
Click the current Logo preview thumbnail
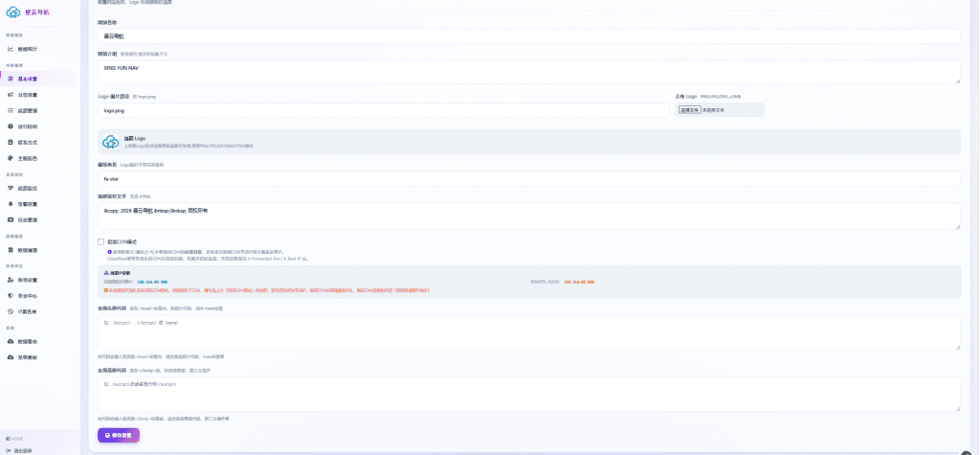[111, 142]
